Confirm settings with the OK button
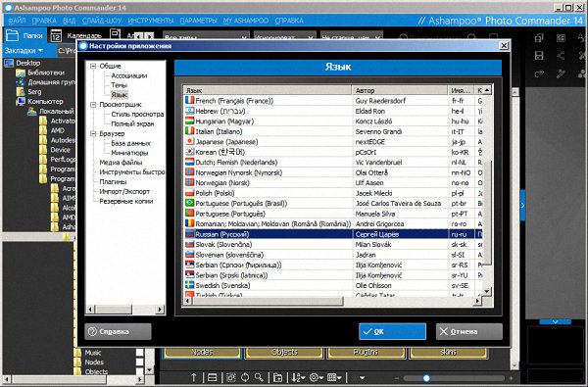Viewport: 588px width, 387px height. pos(392,331)
